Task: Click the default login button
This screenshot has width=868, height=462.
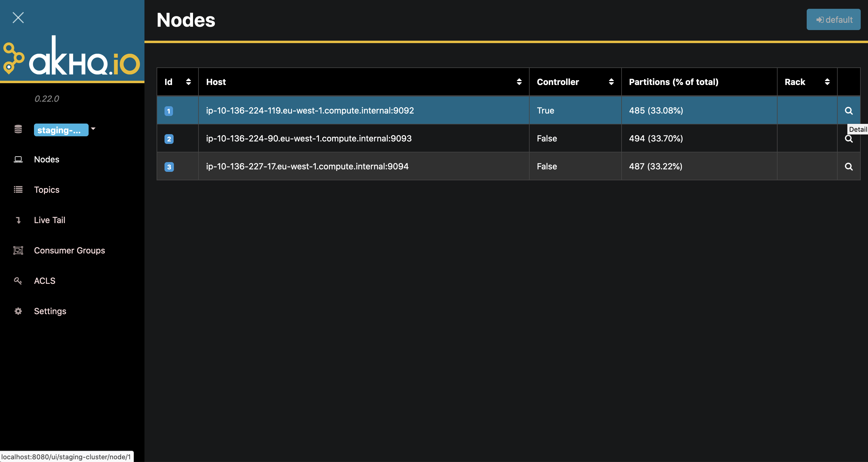Action: click(x=833, y=19)
